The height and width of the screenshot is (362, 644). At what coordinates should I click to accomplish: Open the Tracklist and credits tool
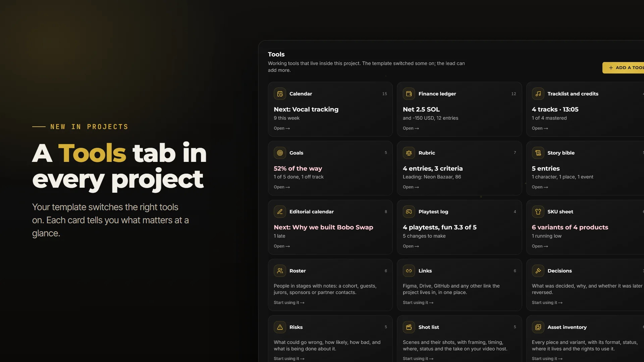tap(540, 128)
